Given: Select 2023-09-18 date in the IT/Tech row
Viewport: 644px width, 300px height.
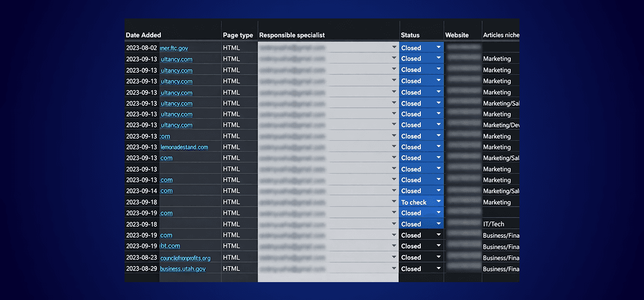Looking at the screenshot, I should coord(141,224).
